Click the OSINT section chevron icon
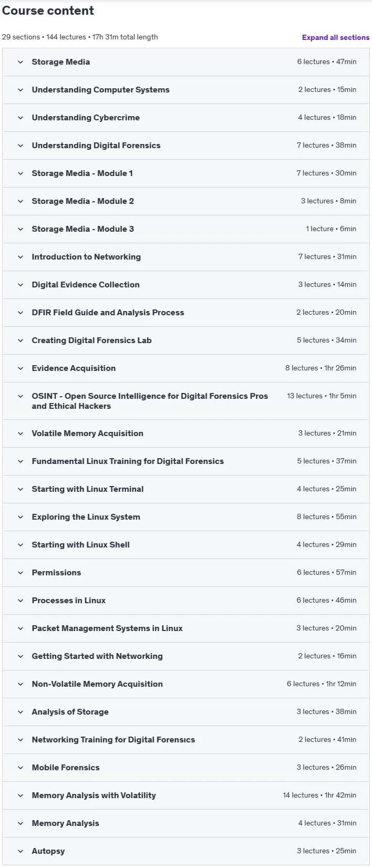 coord(20,396)
